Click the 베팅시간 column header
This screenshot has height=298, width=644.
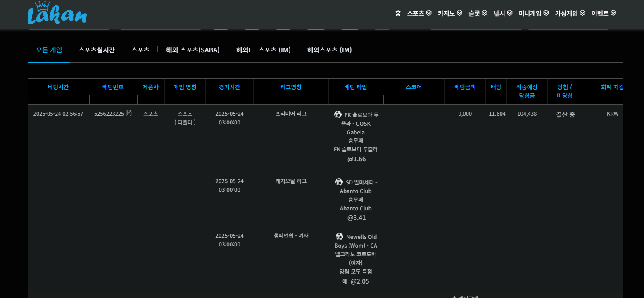pyautogui.click(x=58, y=87)
